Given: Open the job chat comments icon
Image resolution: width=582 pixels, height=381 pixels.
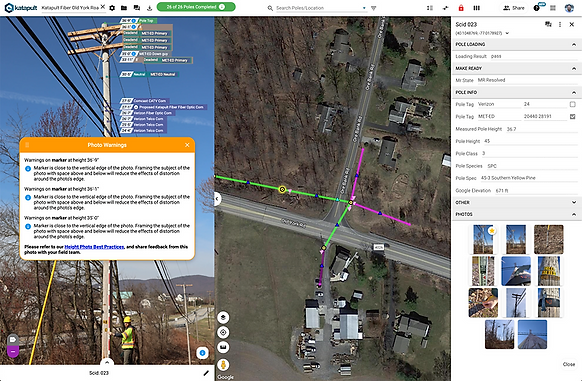Looking at the screenshot, I should tap(137, 8).
